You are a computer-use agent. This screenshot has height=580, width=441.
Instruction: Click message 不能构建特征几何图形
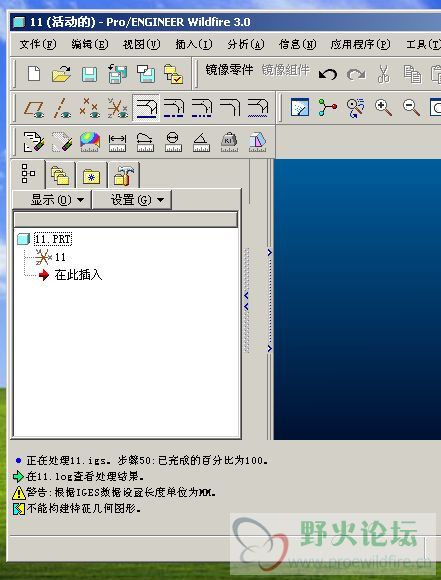click(84, 509)
